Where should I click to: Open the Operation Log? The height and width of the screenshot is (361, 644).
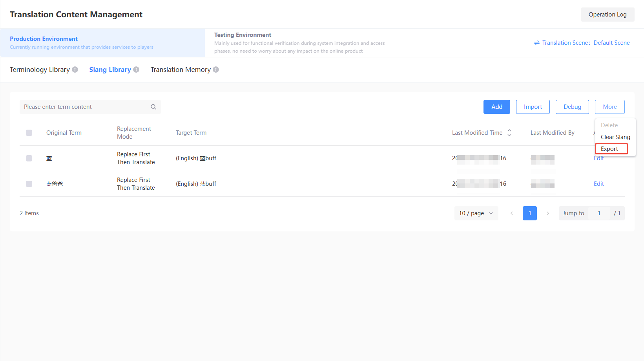(x=608, y=15)
